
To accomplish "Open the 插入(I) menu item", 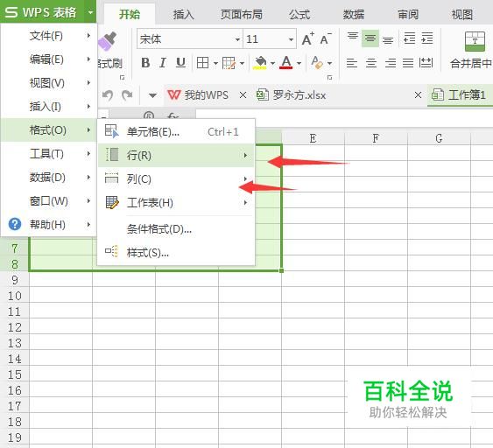I will pyautogui.click(x=48, y=107).
